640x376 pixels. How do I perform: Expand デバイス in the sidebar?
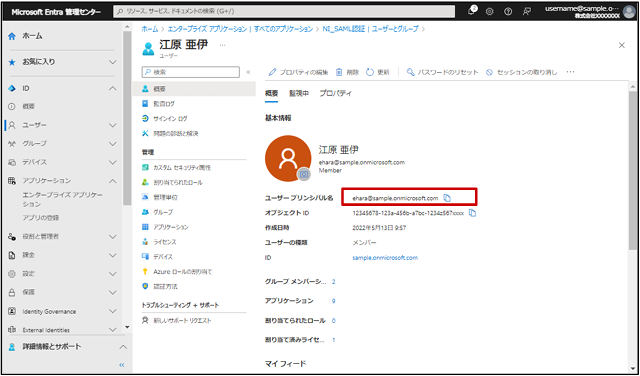[113, 162]
